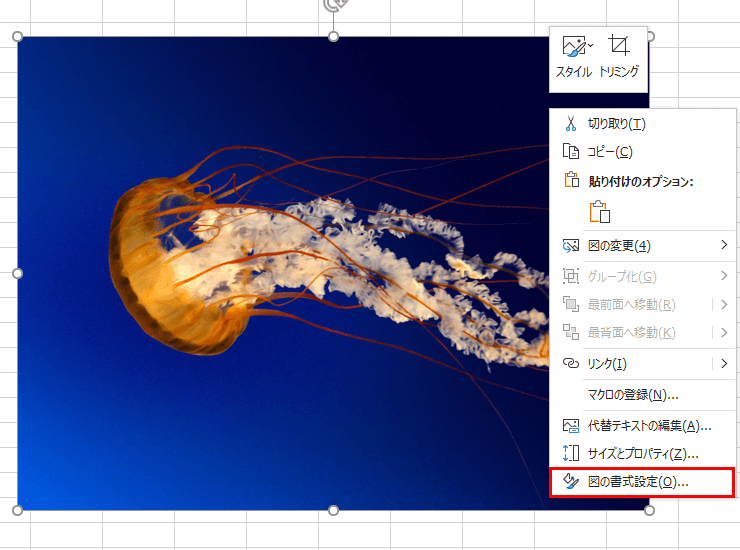
Task: Click the left-middle resize handle of the picture
Action: pos(17,273)
